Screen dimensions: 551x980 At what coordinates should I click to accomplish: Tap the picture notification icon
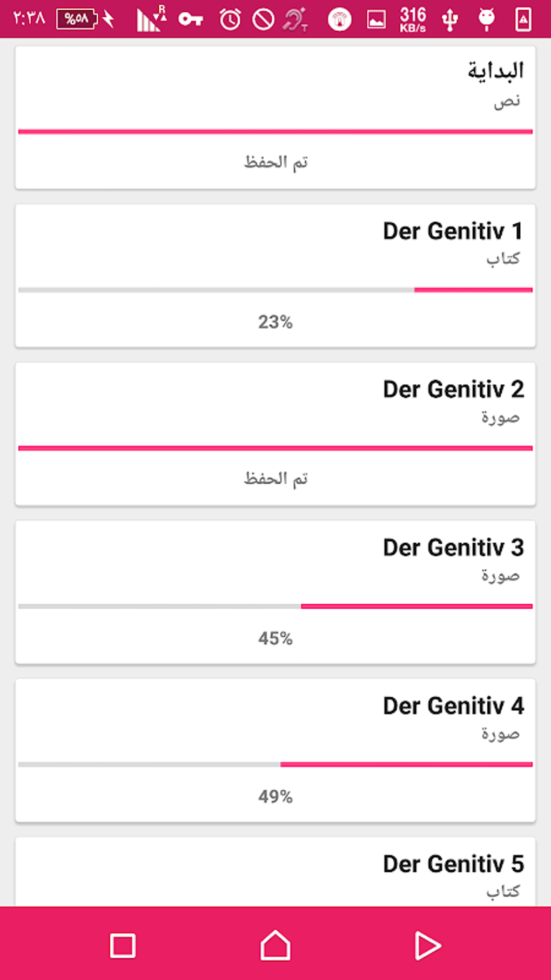[x=376, y=20]
